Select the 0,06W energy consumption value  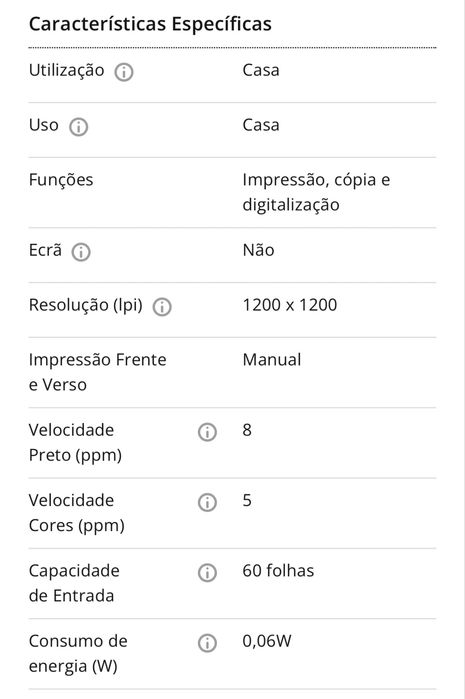click(267, 641)
